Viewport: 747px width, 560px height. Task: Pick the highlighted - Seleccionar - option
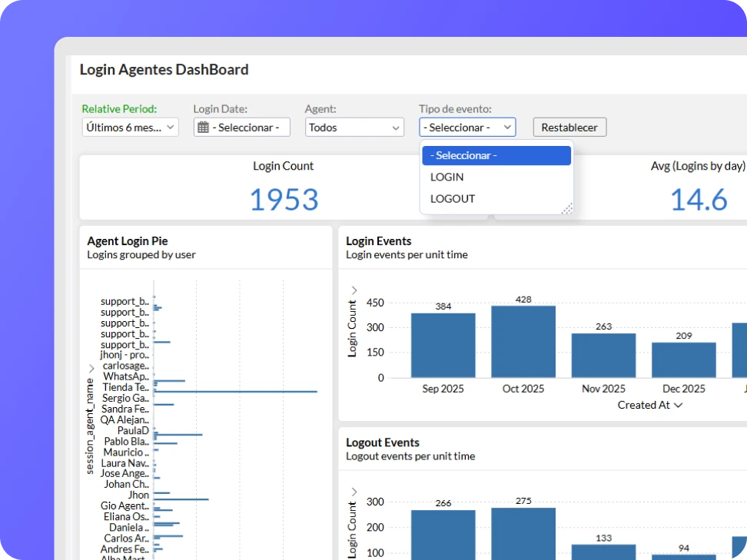coord(496,156)
